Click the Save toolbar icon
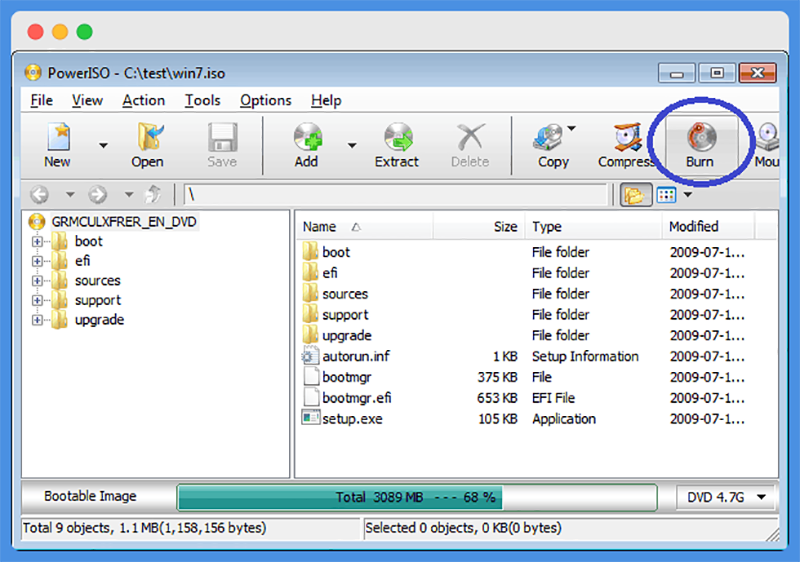 pos(222,137)
